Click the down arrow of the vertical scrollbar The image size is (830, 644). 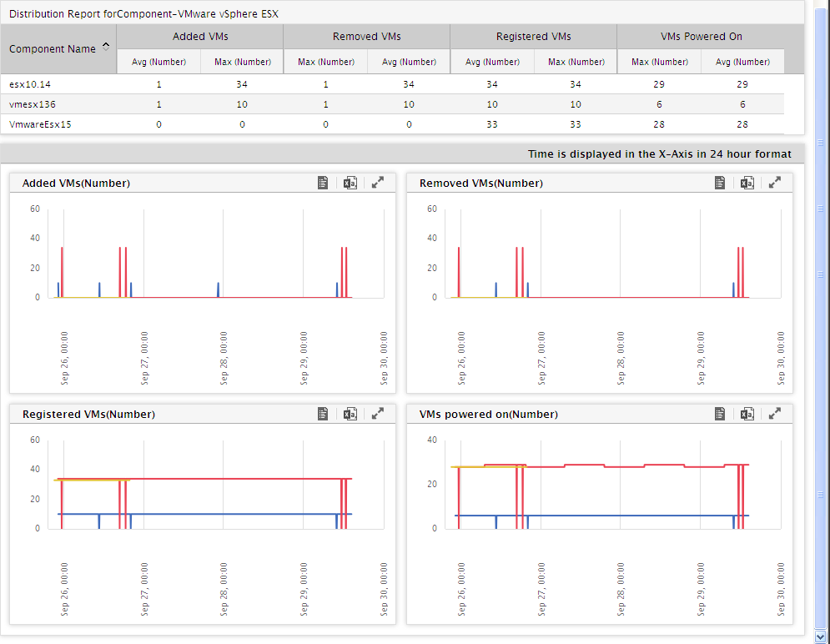click(x=821, y=636)
